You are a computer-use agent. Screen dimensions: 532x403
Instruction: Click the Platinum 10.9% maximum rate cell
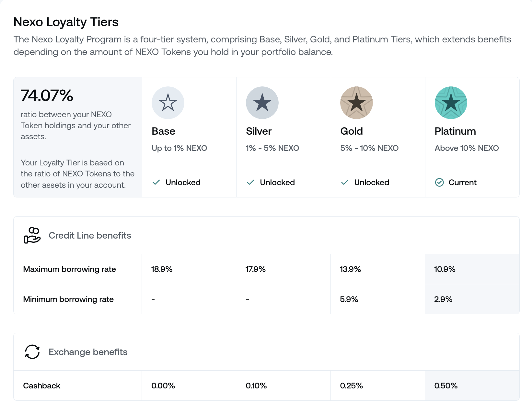tap(445, 269)
